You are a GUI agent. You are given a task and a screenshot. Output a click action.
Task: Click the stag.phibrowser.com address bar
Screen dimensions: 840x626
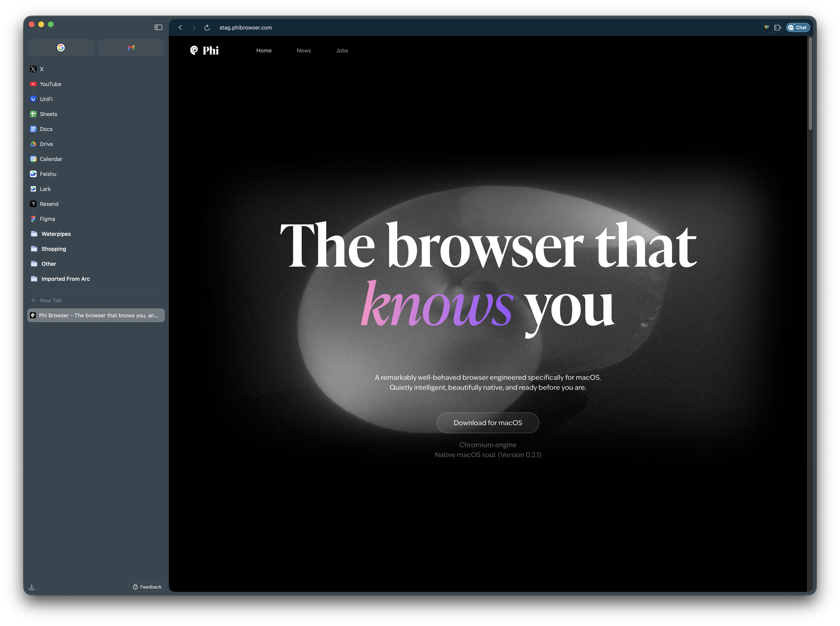point(246,27)
